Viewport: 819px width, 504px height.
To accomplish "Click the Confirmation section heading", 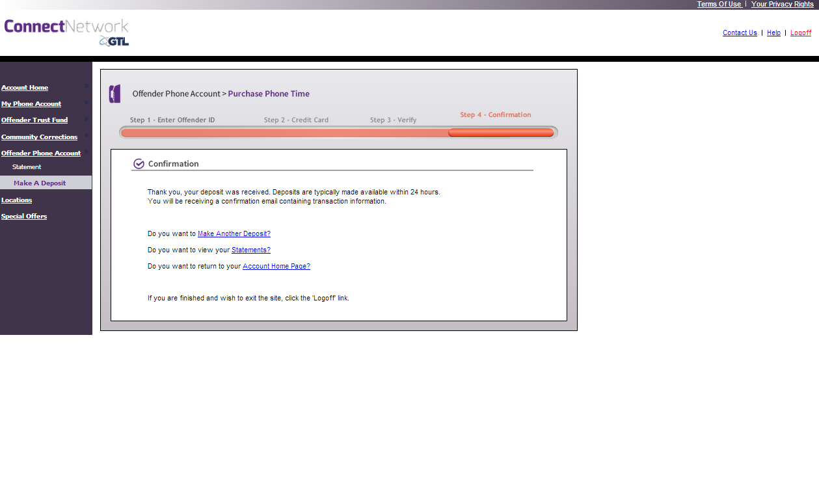I will click(174, 164).
